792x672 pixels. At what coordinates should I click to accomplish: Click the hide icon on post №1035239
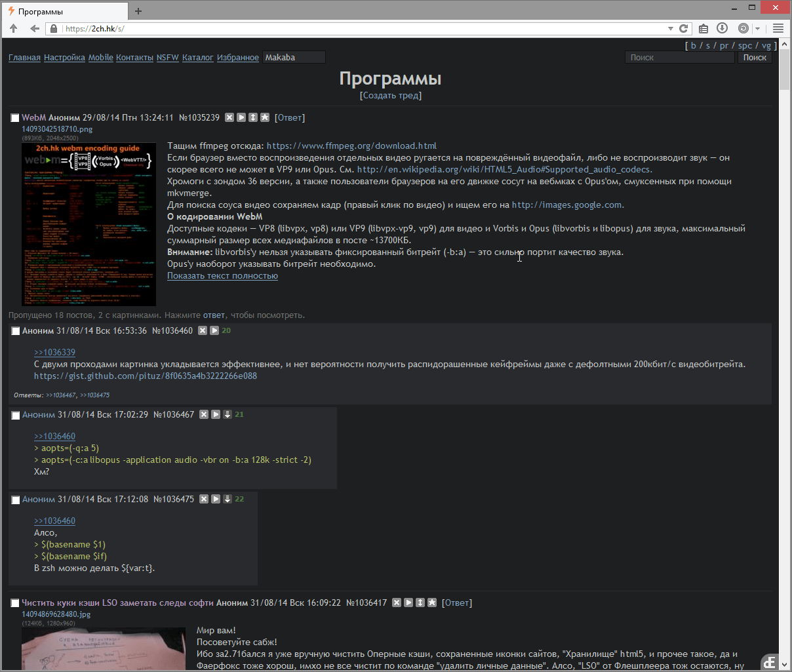(229, 117)
